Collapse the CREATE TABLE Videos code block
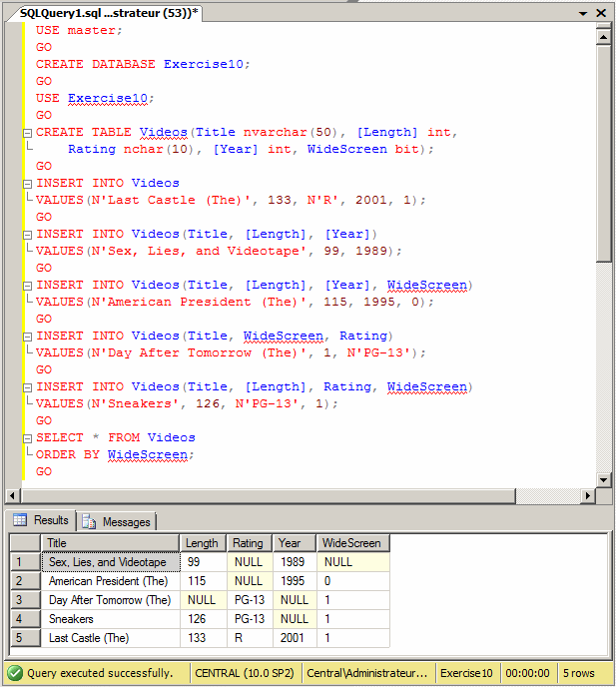Screen dimensions: 616x687 (x=27, y=133)
